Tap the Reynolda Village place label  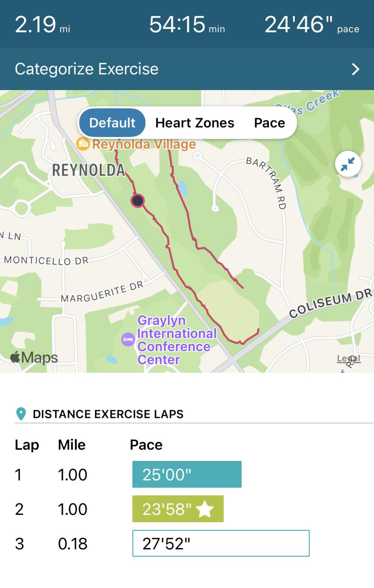(144, 144)
